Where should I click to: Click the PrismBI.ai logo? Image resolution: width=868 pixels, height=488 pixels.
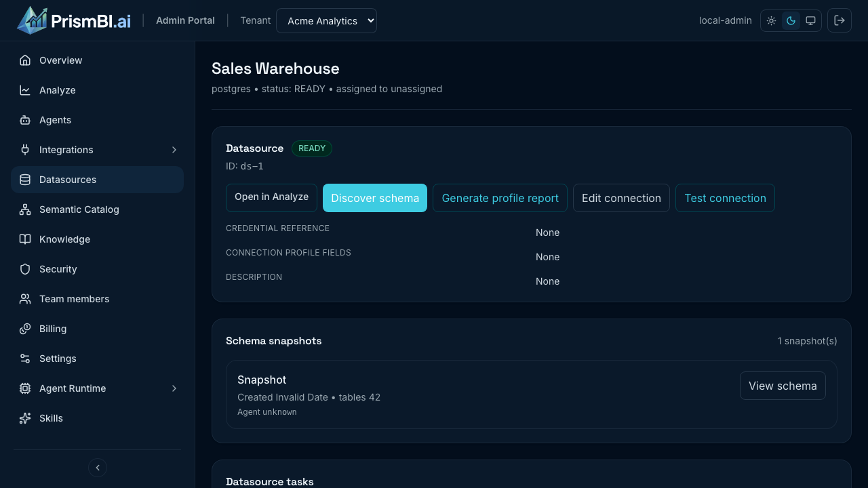point(74,20)
